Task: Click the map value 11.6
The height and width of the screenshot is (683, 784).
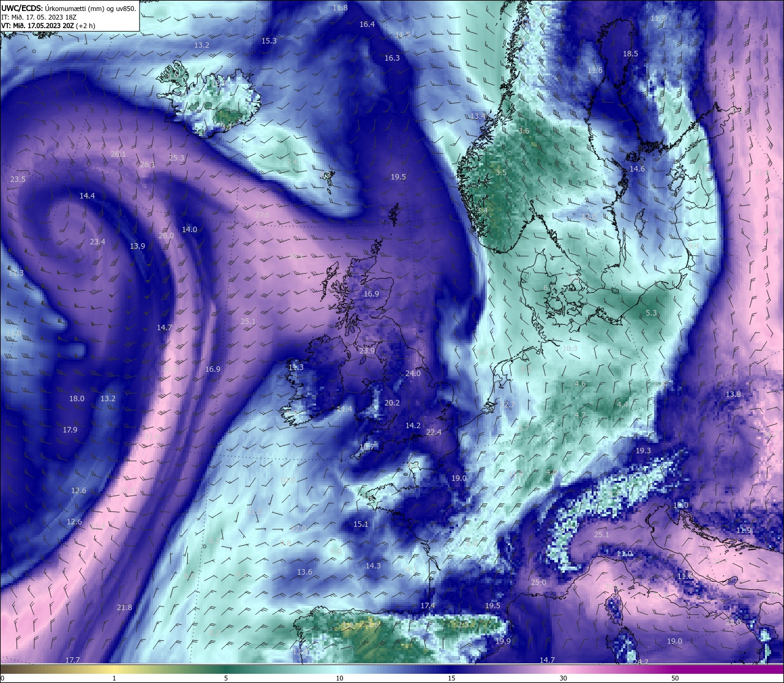Action: click(x=595, y=70)
